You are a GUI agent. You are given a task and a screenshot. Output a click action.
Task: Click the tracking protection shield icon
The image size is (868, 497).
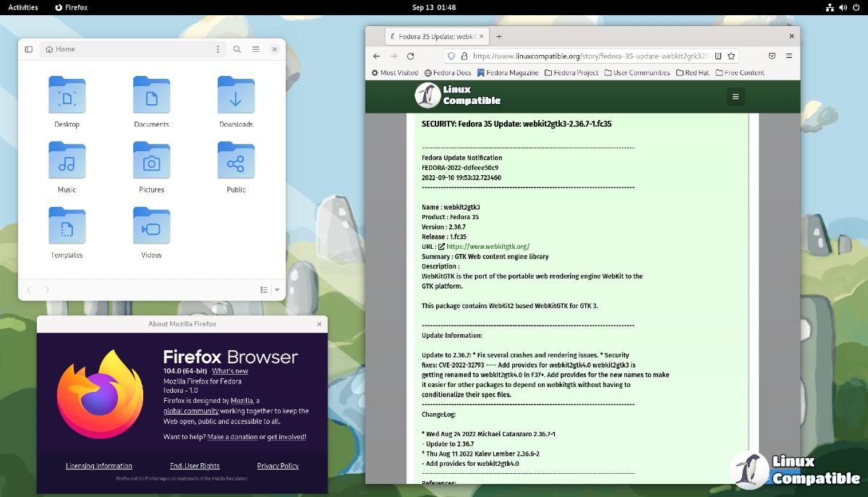(x=451, y=56)
